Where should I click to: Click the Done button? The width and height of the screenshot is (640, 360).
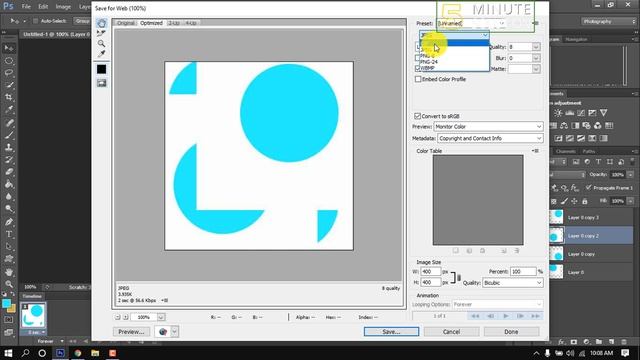click(x=511, y=332)
